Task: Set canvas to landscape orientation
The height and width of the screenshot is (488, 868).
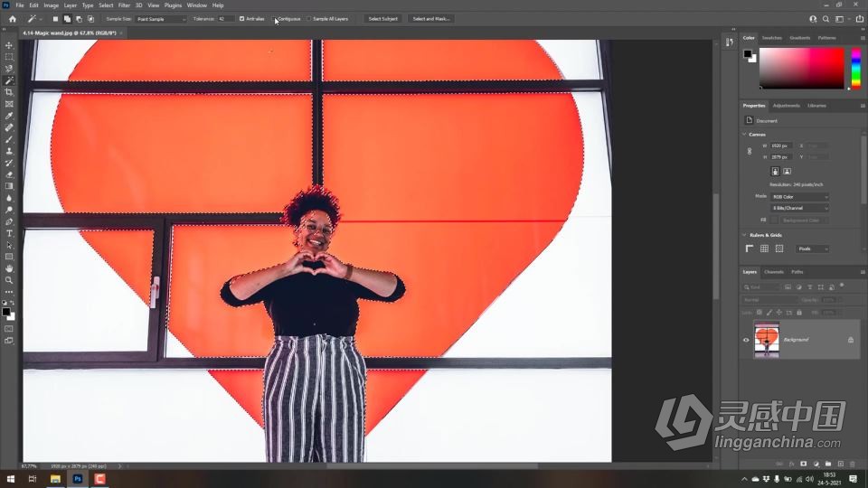Action: click(788, 172)
